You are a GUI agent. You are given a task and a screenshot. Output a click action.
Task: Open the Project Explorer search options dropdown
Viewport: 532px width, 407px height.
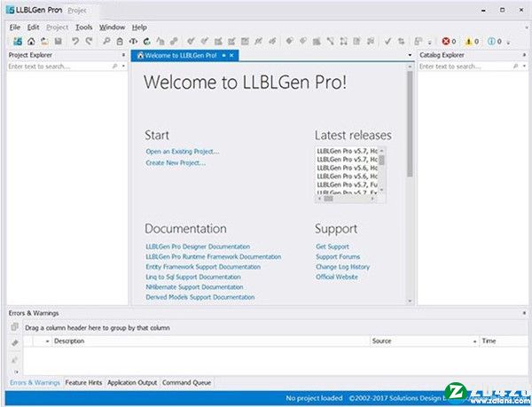(x=123, y=67)
